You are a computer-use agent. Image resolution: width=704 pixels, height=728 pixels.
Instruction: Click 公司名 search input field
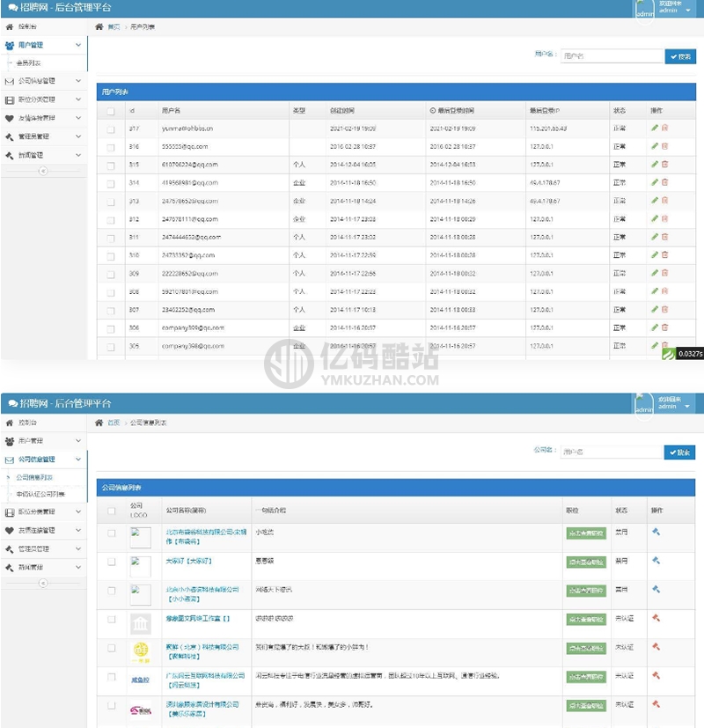click(x=612, y=452)
